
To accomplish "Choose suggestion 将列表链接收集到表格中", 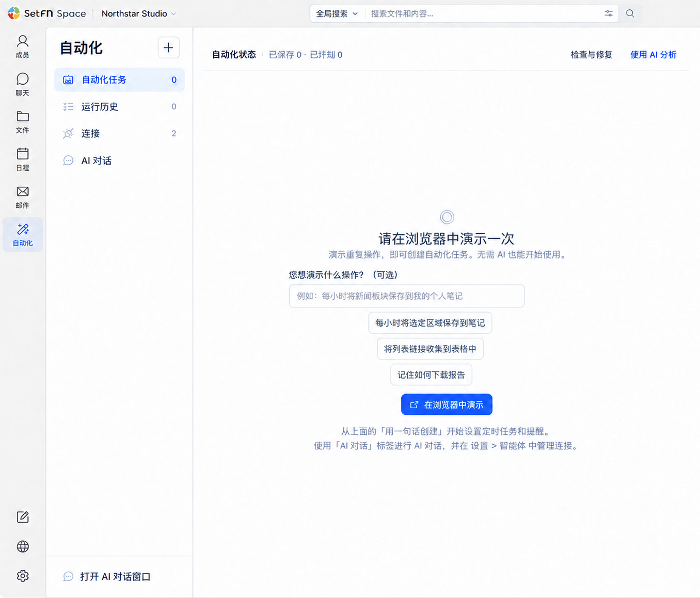I will click(x=430, y=349).
